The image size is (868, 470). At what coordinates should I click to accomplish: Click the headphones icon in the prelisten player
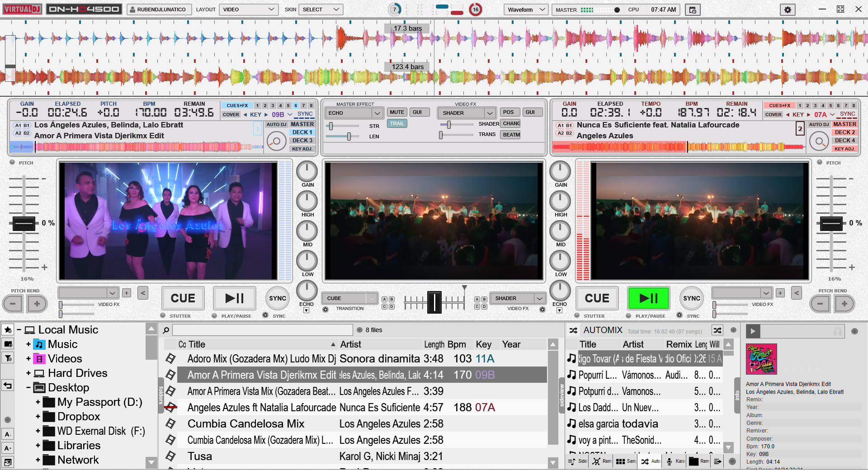tap(837, 331)
